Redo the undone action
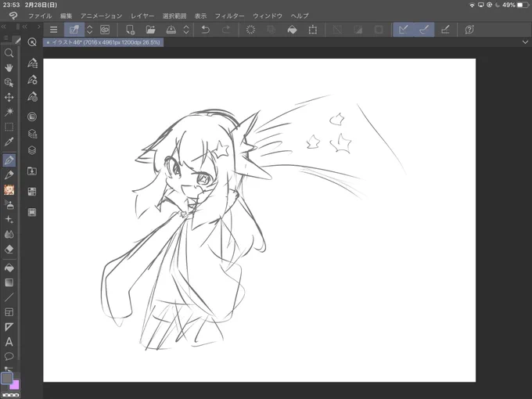532x399 pixels. [226, 30]
